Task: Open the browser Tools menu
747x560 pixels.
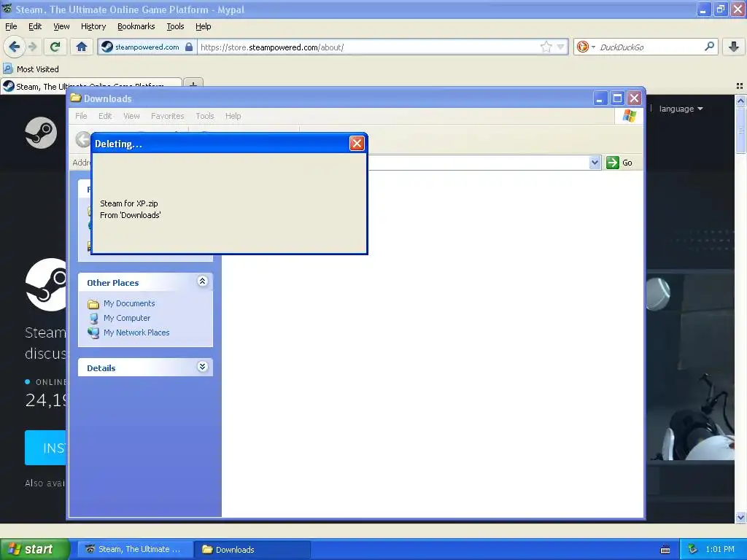Action: click(x=175, y=26)
